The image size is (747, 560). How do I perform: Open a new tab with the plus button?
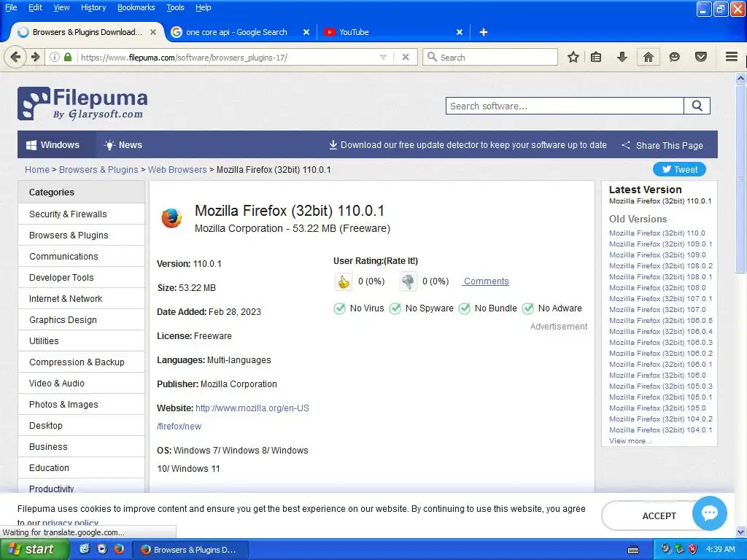(484, 32)
